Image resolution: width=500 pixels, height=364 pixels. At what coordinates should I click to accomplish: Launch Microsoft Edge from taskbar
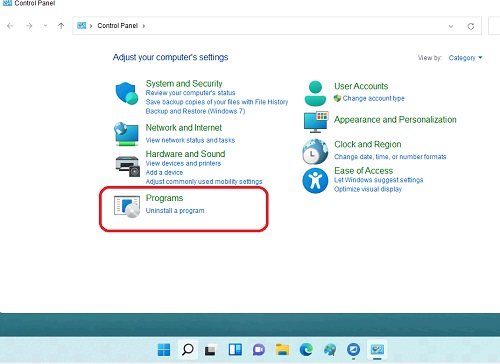click(x=306, y=350)
